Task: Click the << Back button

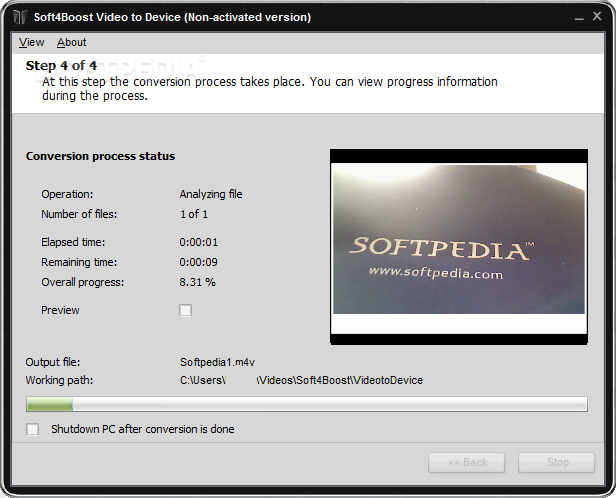Action: pos(467,462)
